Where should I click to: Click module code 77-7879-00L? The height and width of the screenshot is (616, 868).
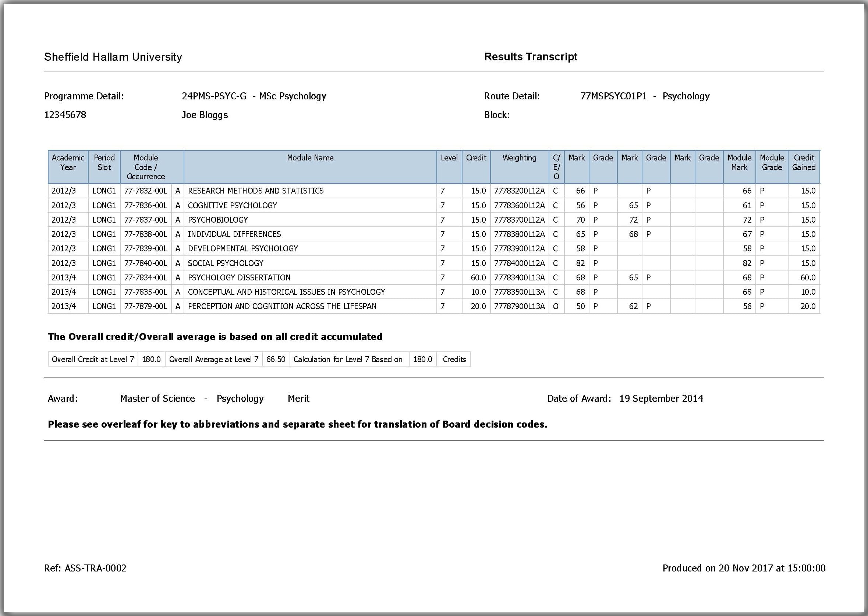[x=146, y=306]
